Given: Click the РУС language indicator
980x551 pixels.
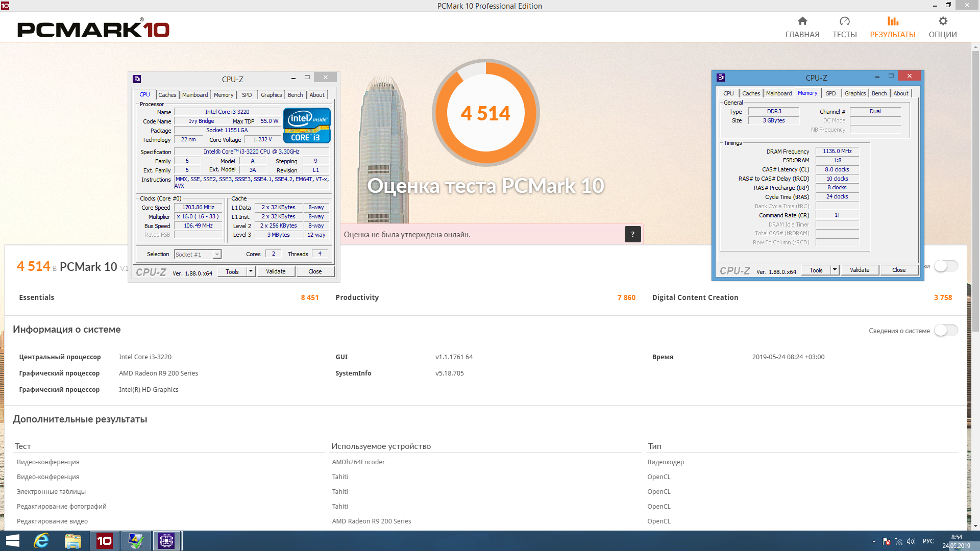Looking at the screenshot, I should tap(928, 541).
